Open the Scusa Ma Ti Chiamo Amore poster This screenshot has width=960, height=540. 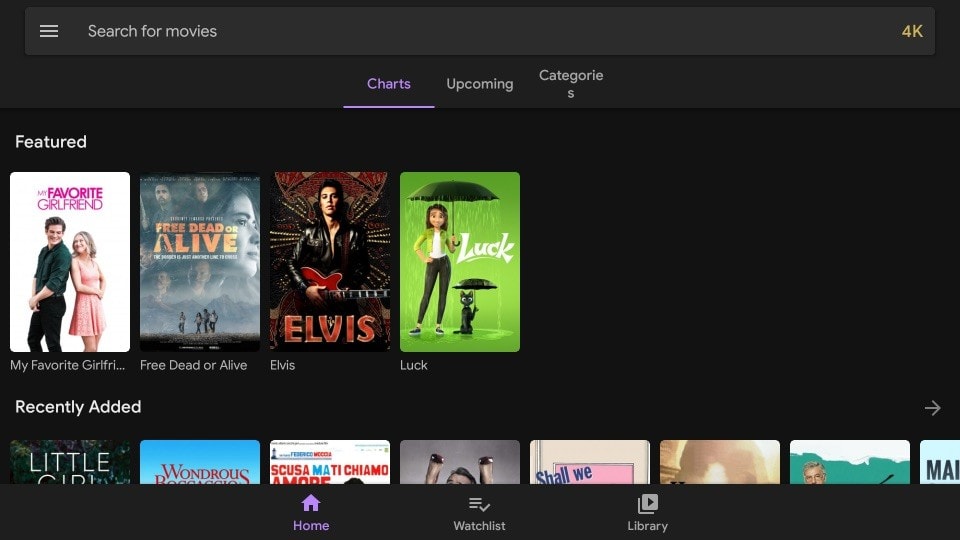pos(329,462)
